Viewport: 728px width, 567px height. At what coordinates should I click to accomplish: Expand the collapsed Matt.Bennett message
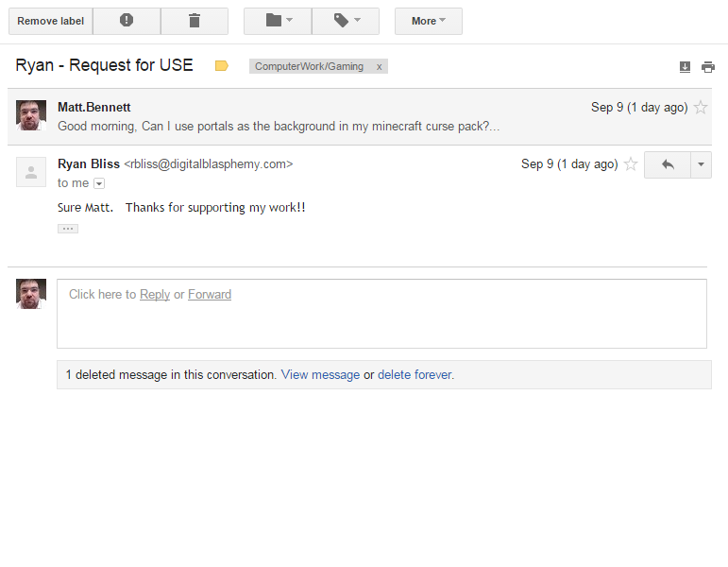(360, 116)
